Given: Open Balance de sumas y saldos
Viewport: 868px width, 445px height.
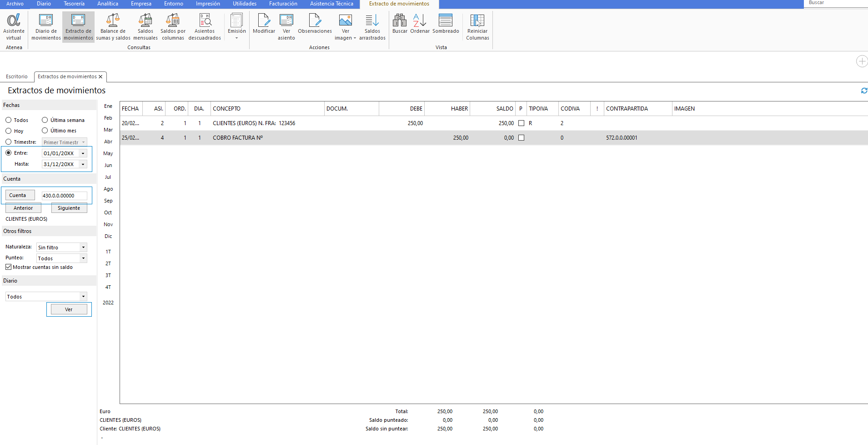Looking at the screenshot, I should tap(113, 27).
